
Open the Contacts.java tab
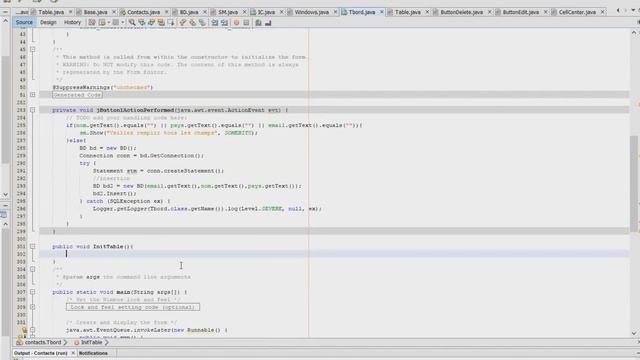(143, 12)
